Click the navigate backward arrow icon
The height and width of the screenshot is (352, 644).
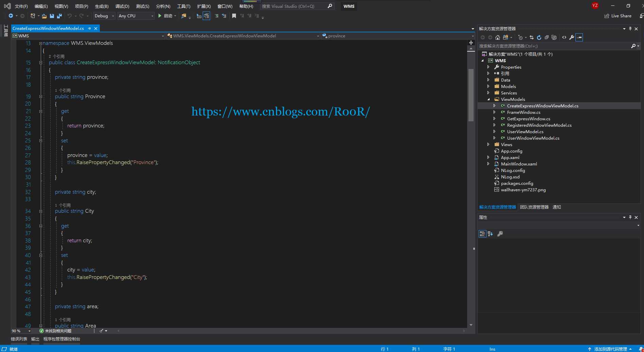(11, 16)
